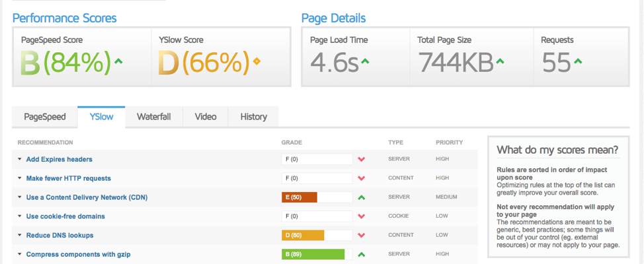Expand the Add Expires headers recommendation

(19, 160)
